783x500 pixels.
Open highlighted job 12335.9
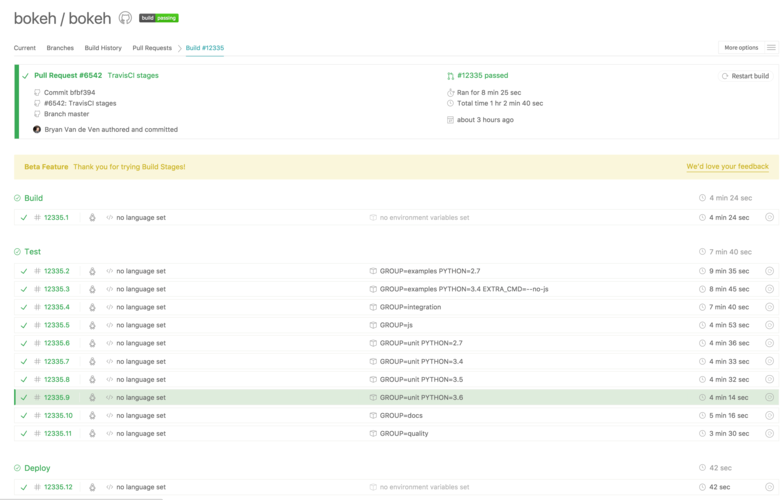coord(56,397)
